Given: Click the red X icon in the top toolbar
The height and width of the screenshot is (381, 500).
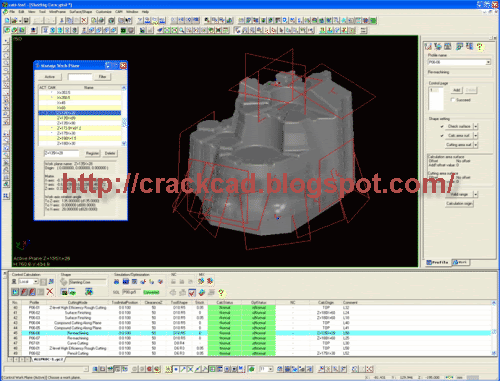Looking at the screenshot, I should click(84, 21).
